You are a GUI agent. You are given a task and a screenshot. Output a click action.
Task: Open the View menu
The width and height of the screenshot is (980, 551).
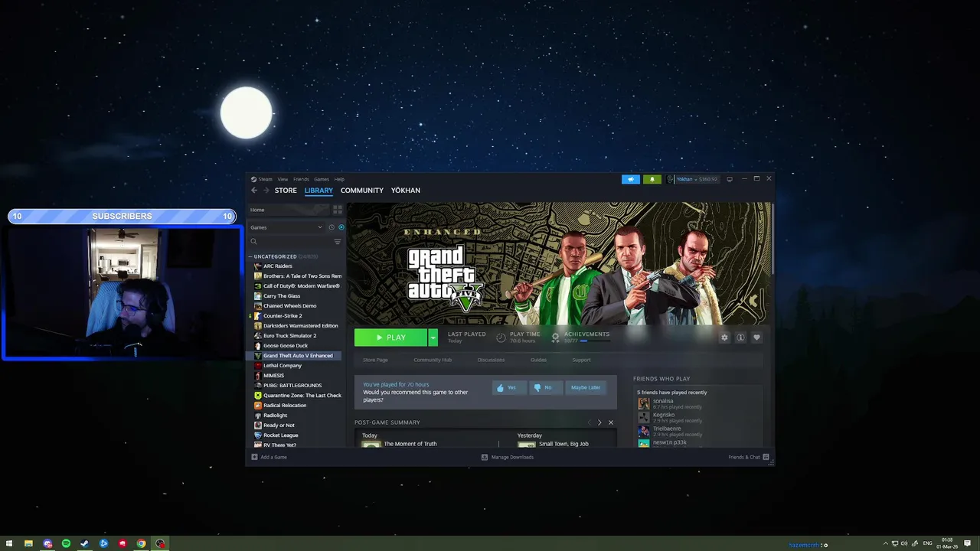pyautogui.click(x=283, y=179)
